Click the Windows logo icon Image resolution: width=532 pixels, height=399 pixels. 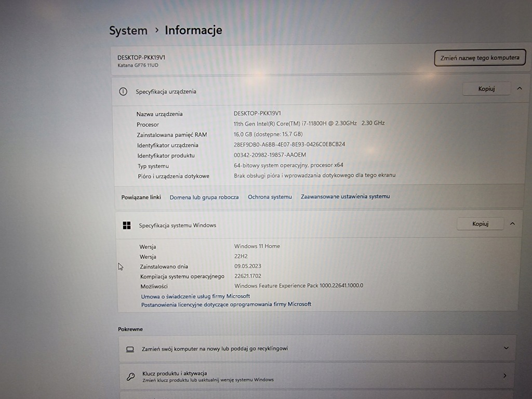coord(127,225)
